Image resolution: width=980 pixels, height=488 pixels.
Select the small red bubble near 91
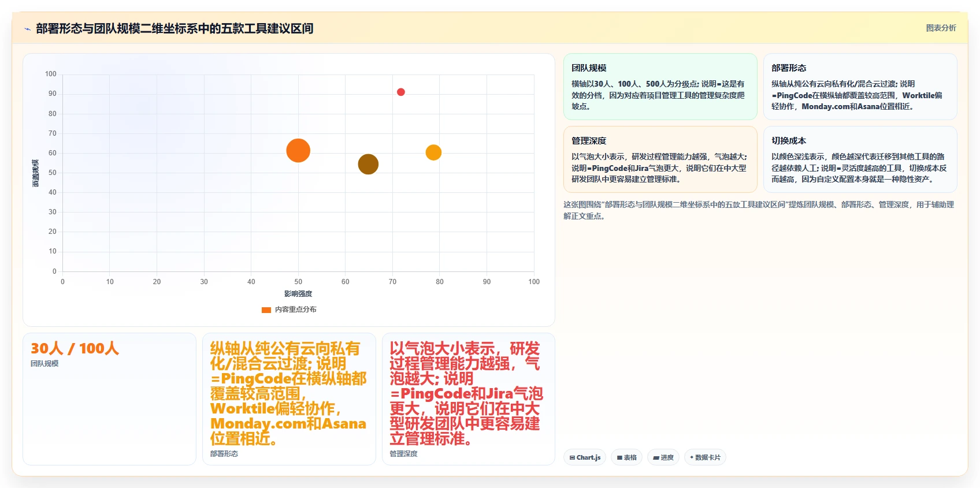tap(401, 92)
